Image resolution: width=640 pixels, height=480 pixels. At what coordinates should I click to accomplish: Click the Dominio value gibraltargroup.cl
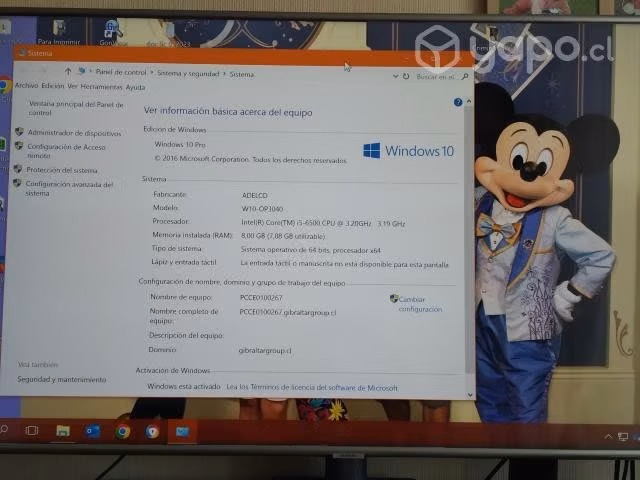[265, 350]
